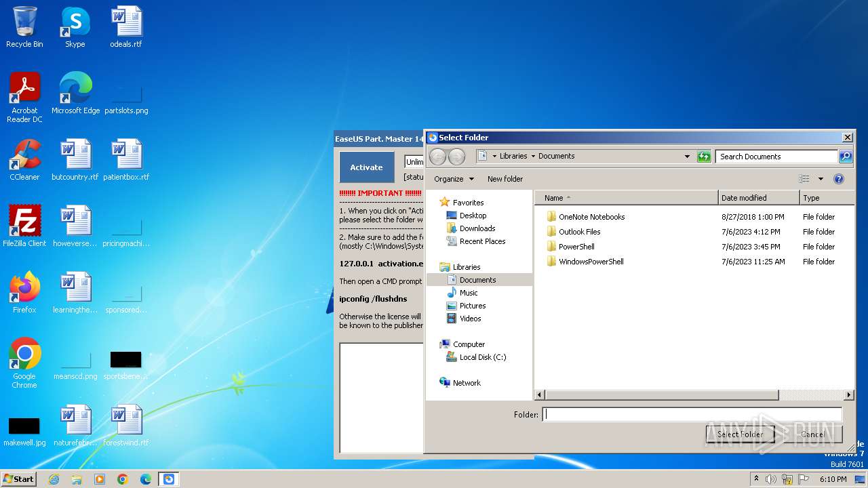Select Music library in the navigation pane
The image size is (868, 488).
coord(469,293)
